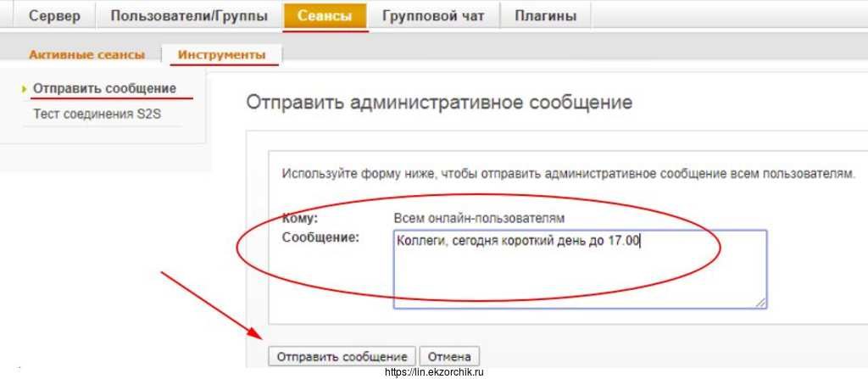The image size is (868, 379).
Task: Click the arrow marker beside sidebar Отправить сообщение
Action: pos(25,89)
